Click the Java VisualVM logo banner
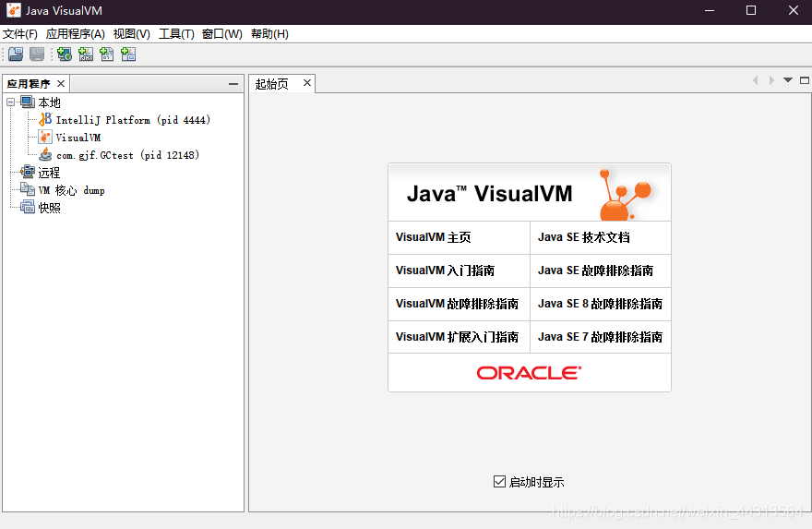 (x=530, y=193)
